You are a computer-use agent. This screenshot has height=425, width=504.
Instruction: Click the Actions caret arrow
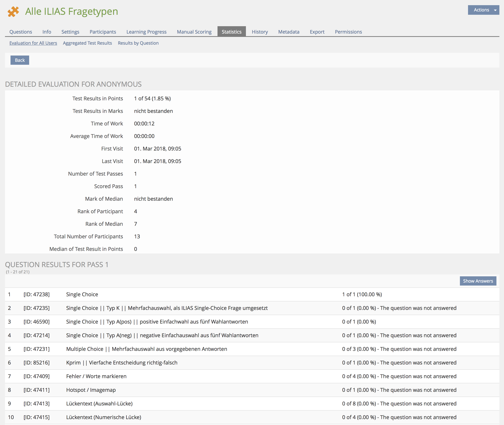[x=495, y=10]
